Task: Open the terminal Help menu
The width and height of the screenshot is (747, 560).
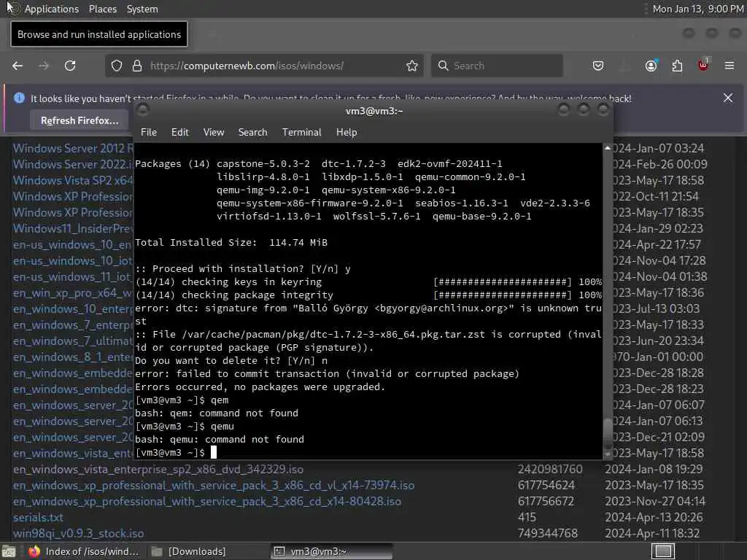Action: 347,133
